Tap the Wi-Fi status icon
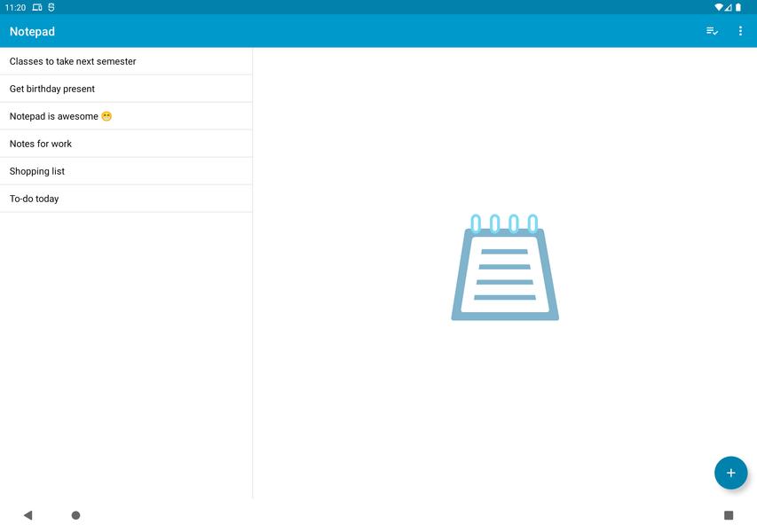This screenshot has height=532, width=757. [719, 7]
